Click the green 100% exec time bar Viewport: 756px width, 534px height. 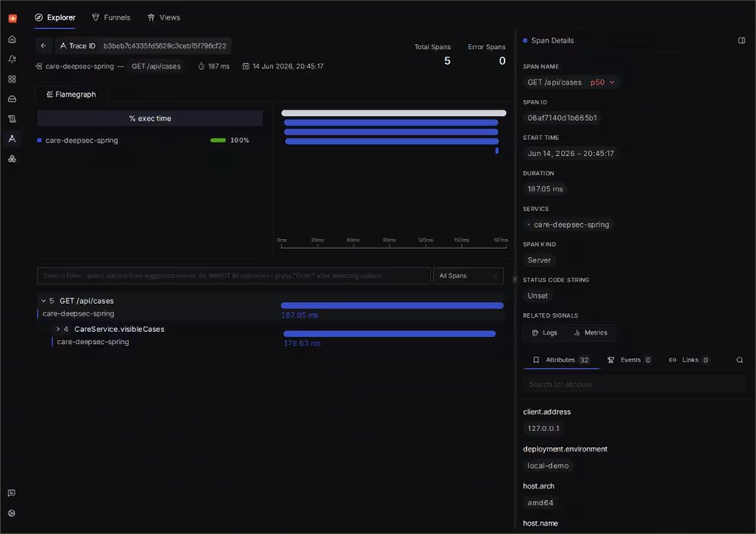(x=218, y=141)
